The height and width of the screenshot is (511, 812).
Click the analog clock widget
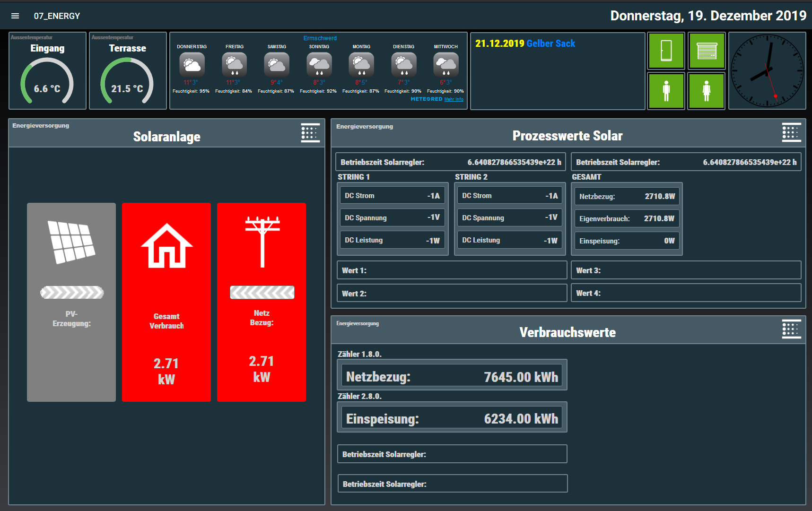pos(767,71)
